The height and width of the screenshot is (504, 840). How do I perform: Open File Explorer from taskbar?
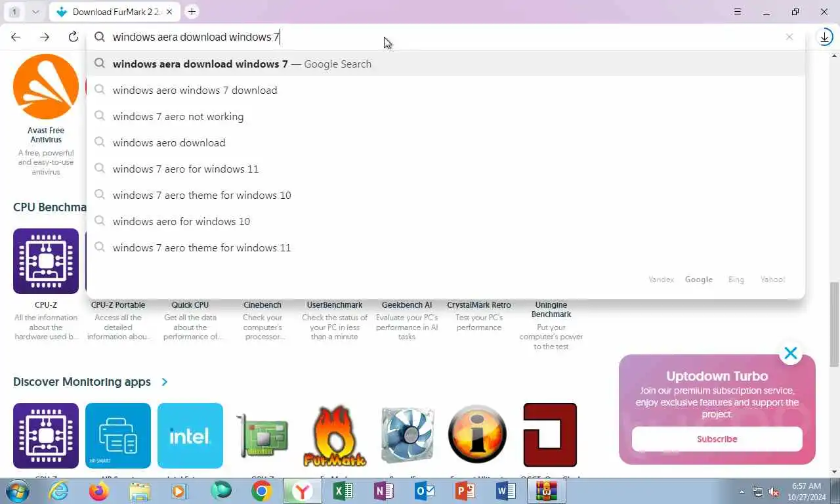[140, 491]
